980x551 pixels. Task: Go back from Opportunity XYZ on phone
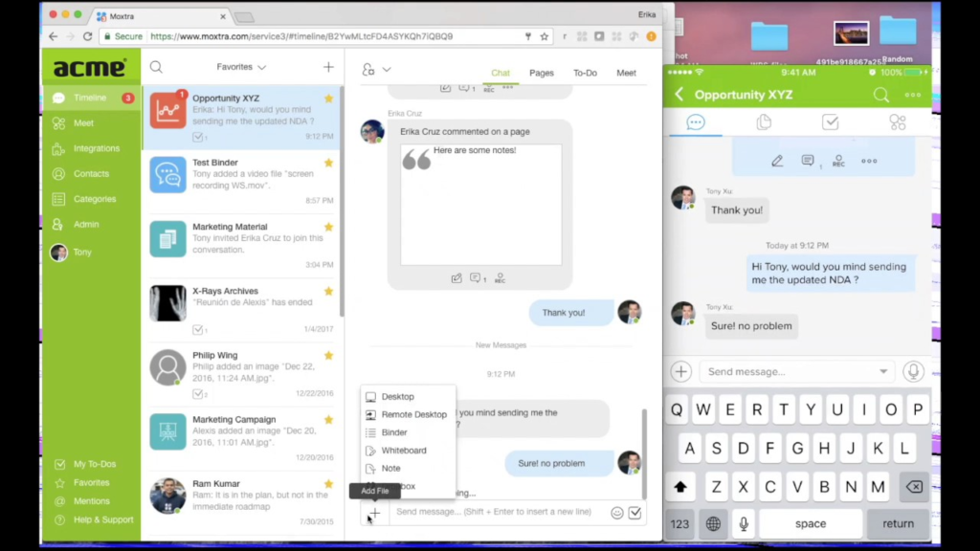tap(679, 95)
